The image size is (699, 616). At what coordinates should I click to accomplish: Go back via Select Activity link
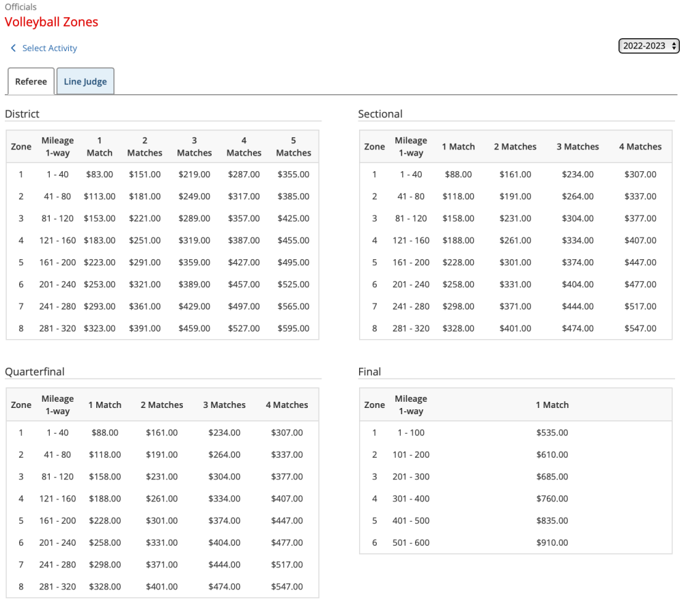tap(49, 48)
